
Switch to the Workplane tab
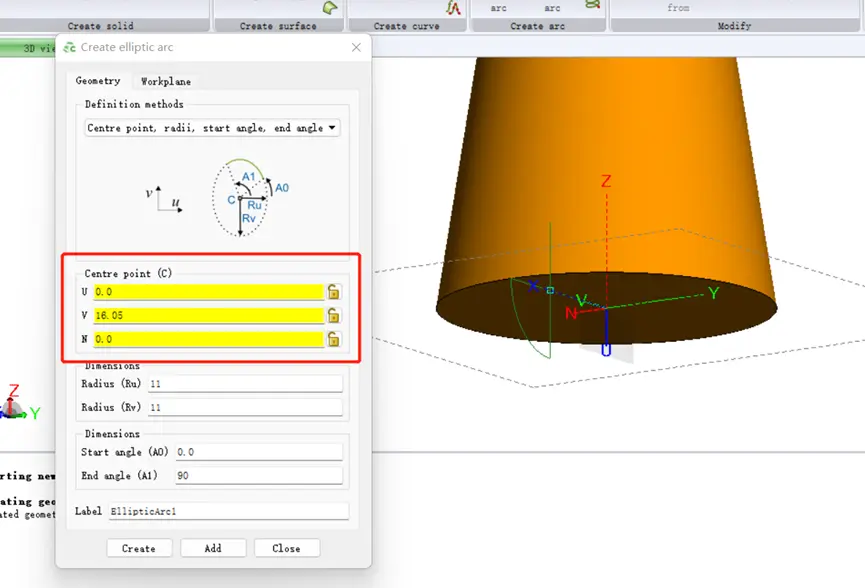[x=165, y=82]
